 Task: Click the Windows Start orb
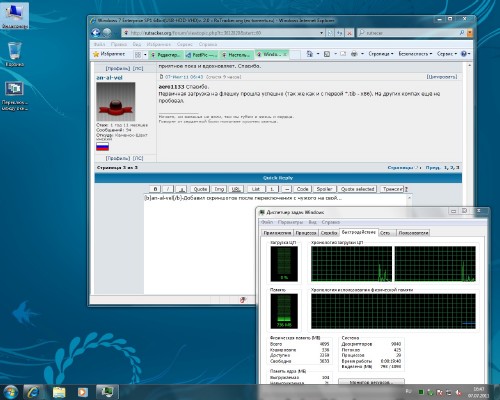click(x=10, y=392)
